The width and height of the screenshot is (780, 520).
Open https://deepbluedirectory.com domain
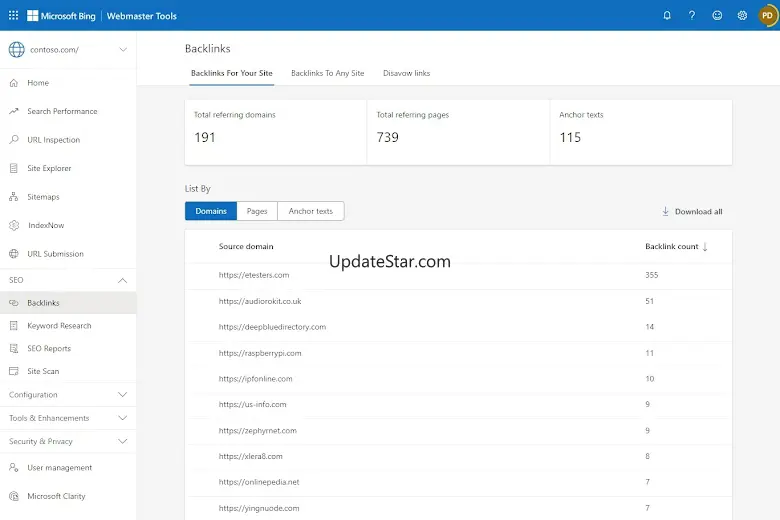coord(272,327)
